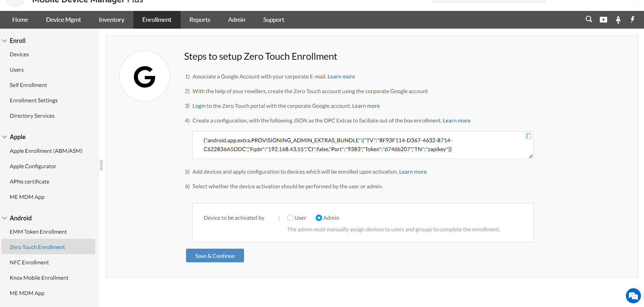Select the Admin activation radio button
The height and width of the screenshot is (307, 644).
[x=319, y=218]
